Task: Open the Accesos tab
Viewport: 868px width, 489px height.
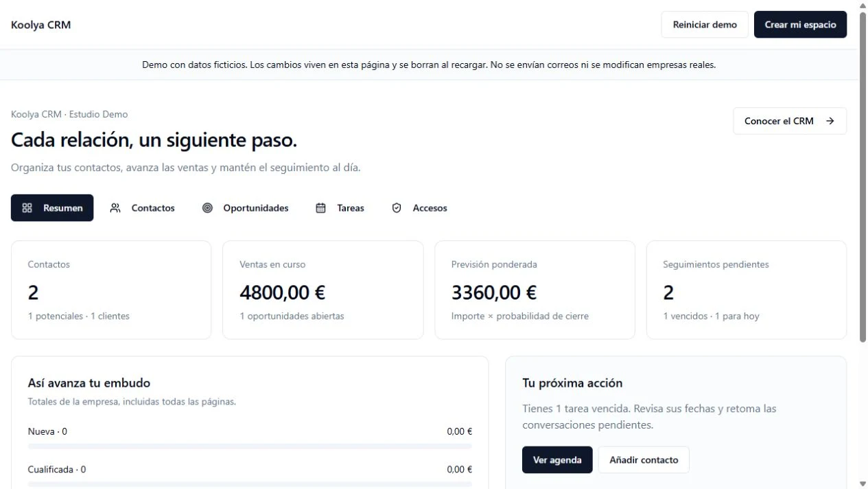Action: point(419,208)
